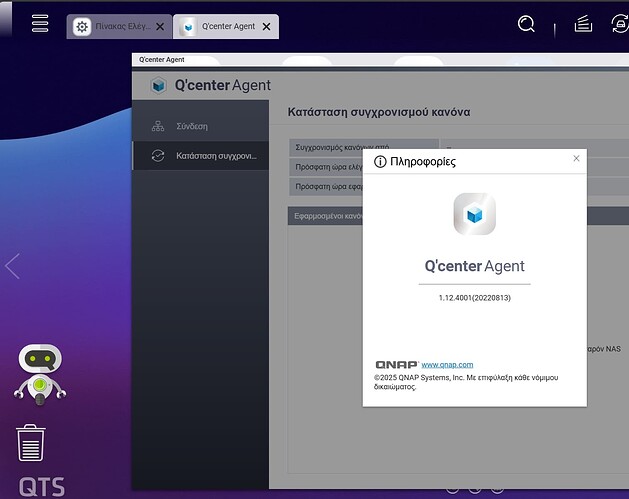
Task: Close the Πίνακας Ελέγχου tab
Action: 160,26
